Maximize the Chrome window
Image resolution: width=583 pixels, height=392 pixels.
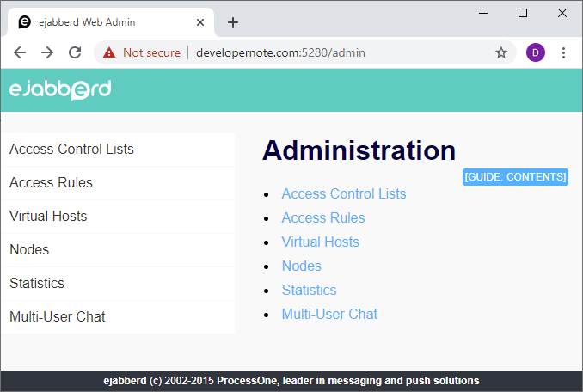point(523,14)
